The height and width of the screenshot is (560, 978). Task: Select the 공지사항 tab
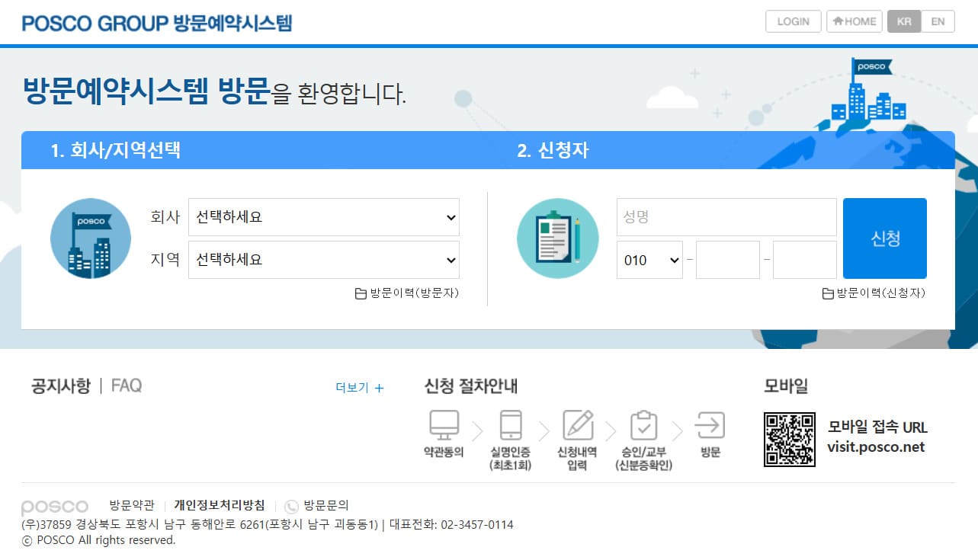[x=60, y=386]
